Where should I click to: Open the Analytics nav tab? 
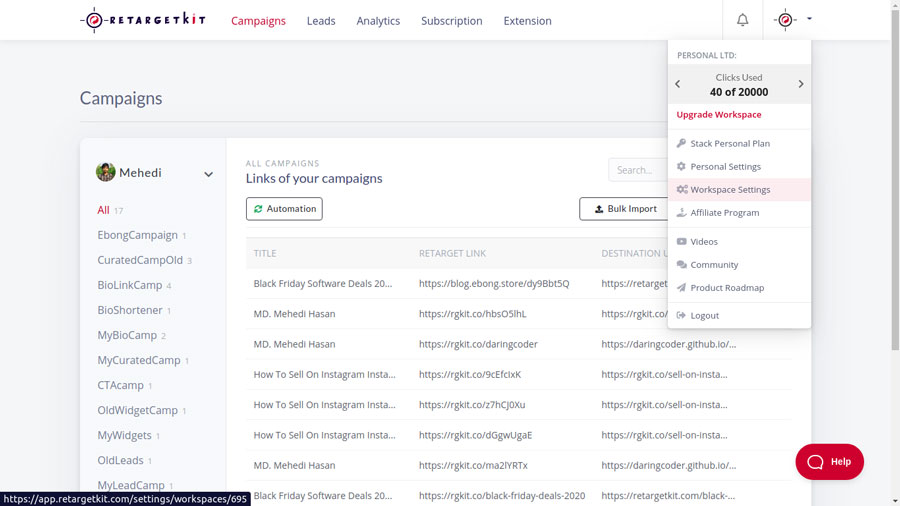pyautogui.click(x=378, y=21)
